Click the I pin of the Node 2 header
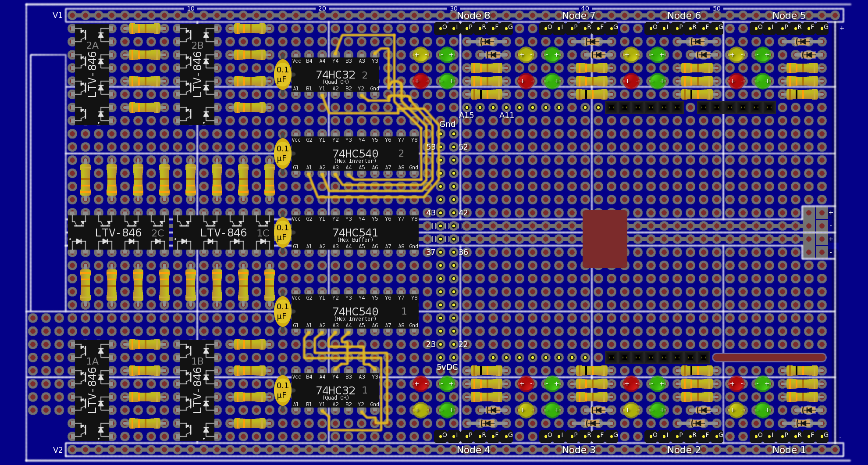Image resolution: width=868 pixels, height=465 pixels. click(665, 436)
